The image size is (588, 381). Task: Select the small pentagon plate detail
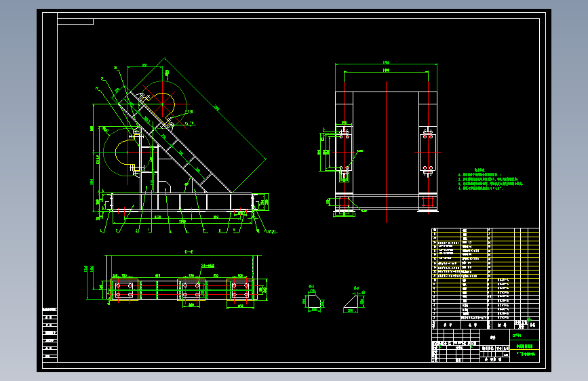click(314, 302)
